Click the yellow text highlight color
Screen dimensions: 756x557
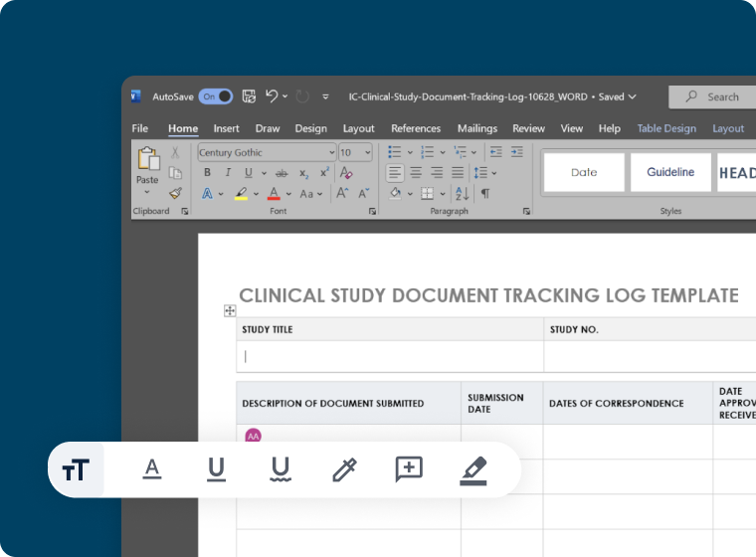click(241, 194)
